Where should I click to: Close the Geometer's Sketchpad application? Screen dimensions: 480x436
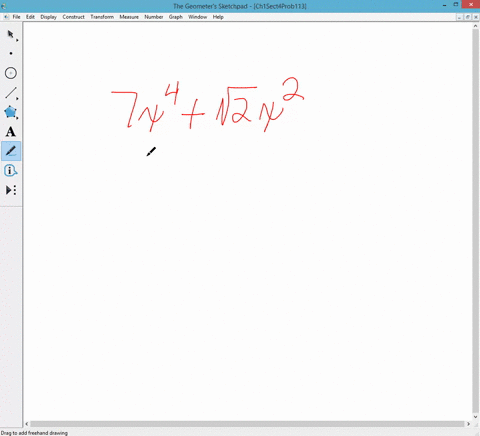[471, 5]
